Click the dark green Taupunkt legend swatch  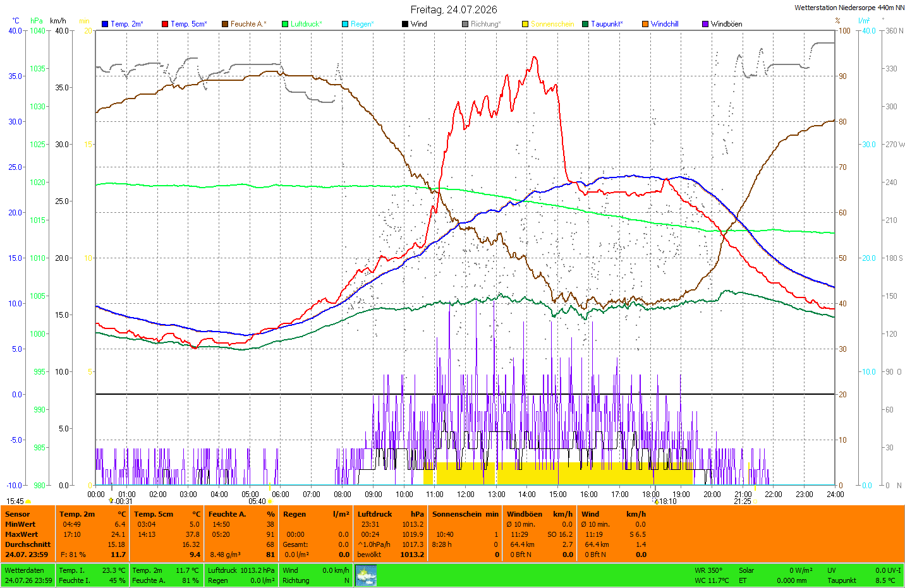(585, 24)
